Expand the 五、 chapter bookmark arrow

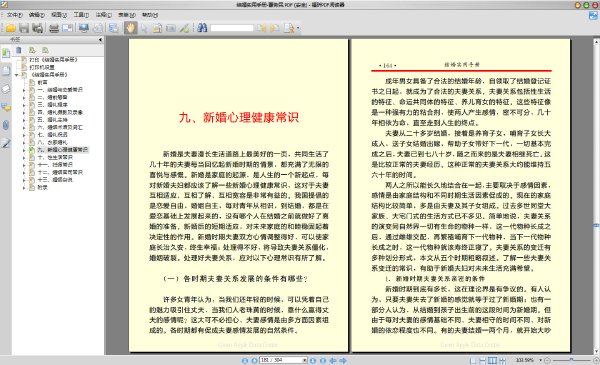[x=24, y=120]
